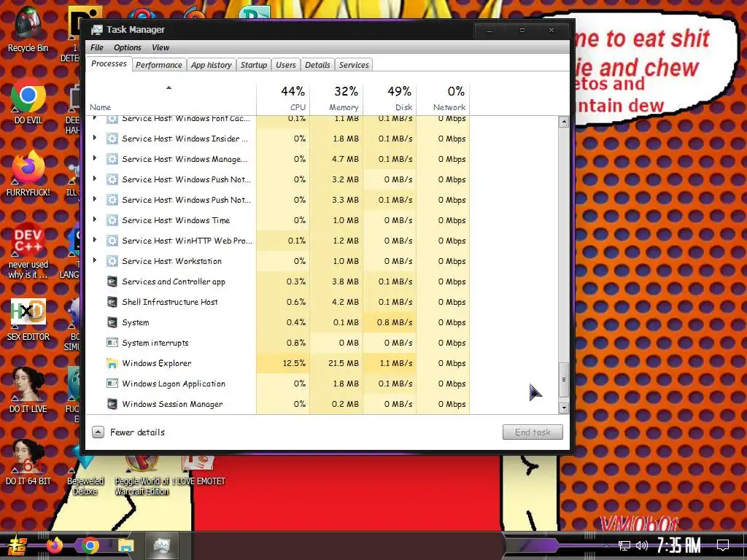Click the Windows Logon Application icon
This screenshot has height=560, width=747.
112,384
